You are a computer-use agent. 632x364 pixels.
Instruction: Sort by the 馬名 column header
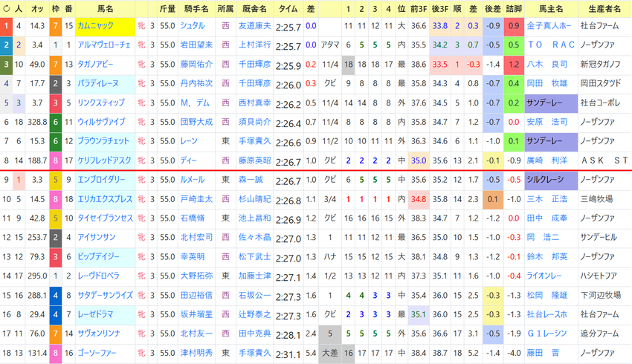pyautogui.click(x=105, y=8)
